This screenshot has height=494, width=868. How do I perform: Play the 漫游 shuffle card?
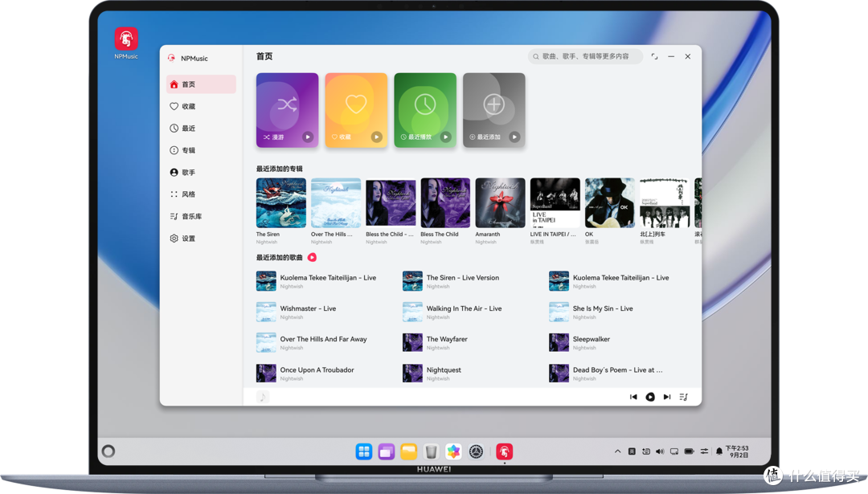[x=308, y=137]
